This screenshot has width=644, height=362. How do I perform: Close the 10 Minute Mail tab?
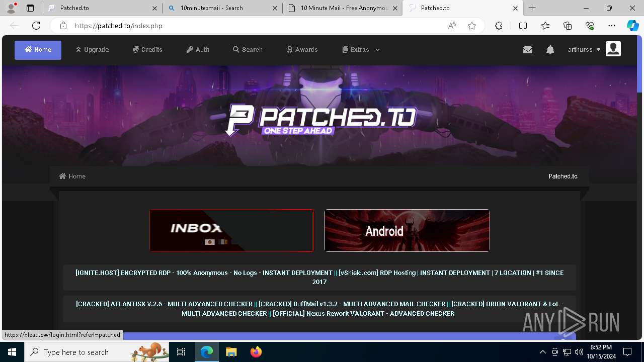[x=395, y=8]
